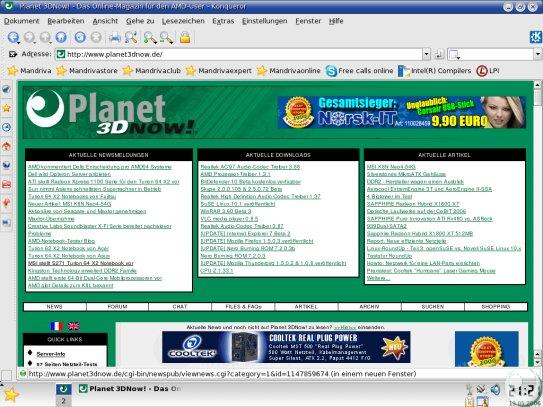
Task: Open the top sidebar icon above the star
Action: click(6, 89)
